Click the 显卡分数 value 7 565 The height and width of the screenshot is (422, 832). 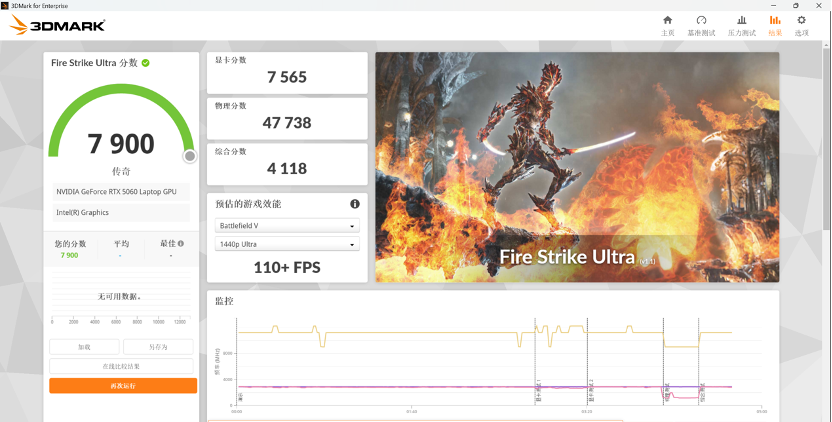pyautogui.click(x=287, y=77)
